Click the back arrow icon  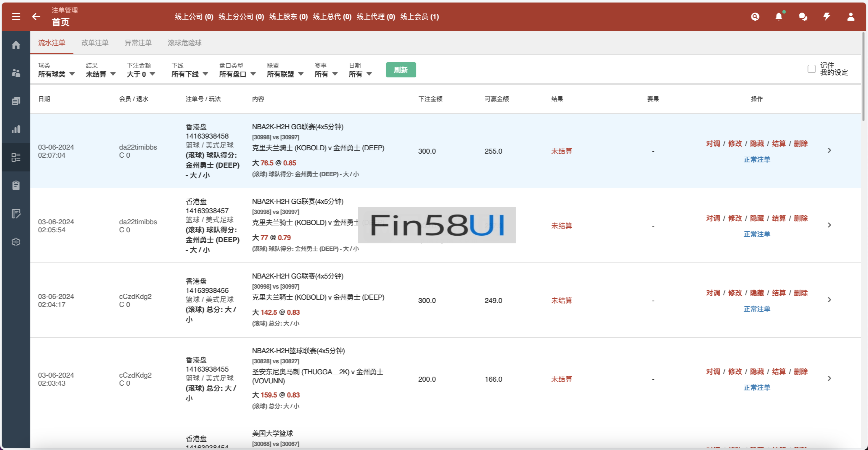click(36, 17)
